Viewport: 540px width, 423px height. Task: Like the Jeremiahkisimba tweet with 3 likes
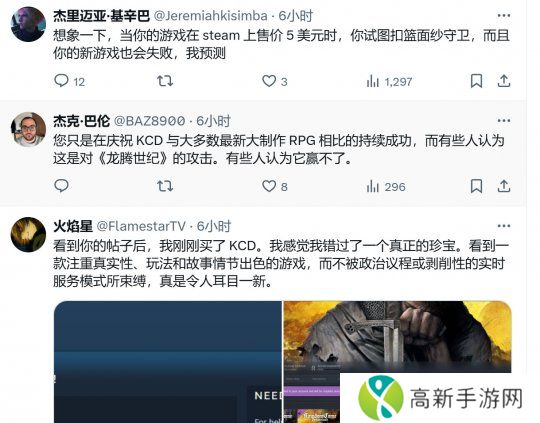pyautogui.click(x=274, y=81)
